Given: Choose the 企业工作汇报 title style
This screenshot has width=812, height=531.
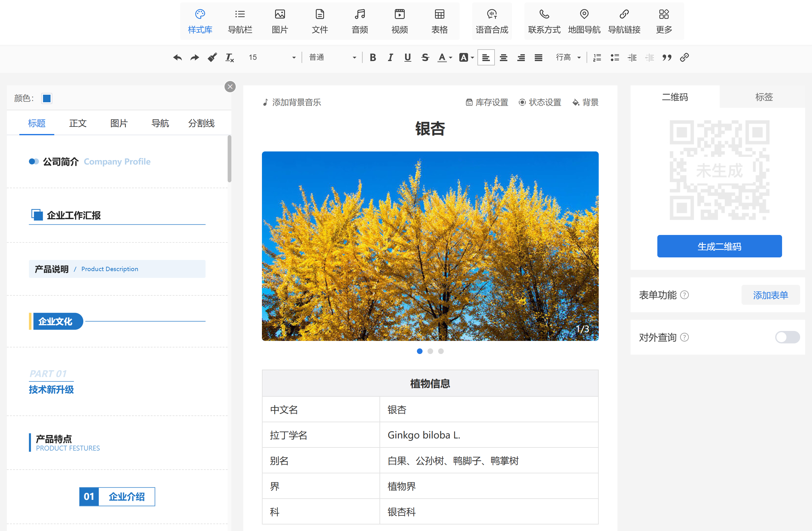Looking at the screenshot, I should click(x=117, y=216).
